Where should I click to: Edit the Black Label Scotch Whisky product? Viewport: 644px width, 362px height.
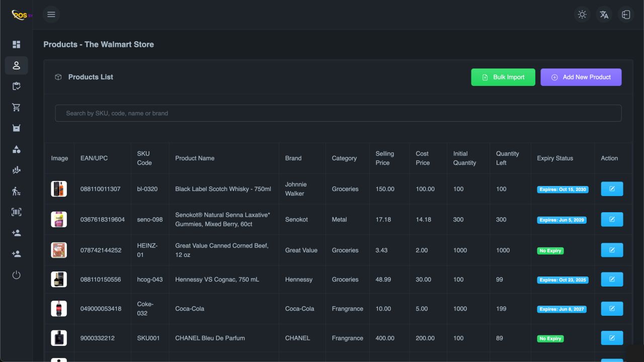point(612,189)
